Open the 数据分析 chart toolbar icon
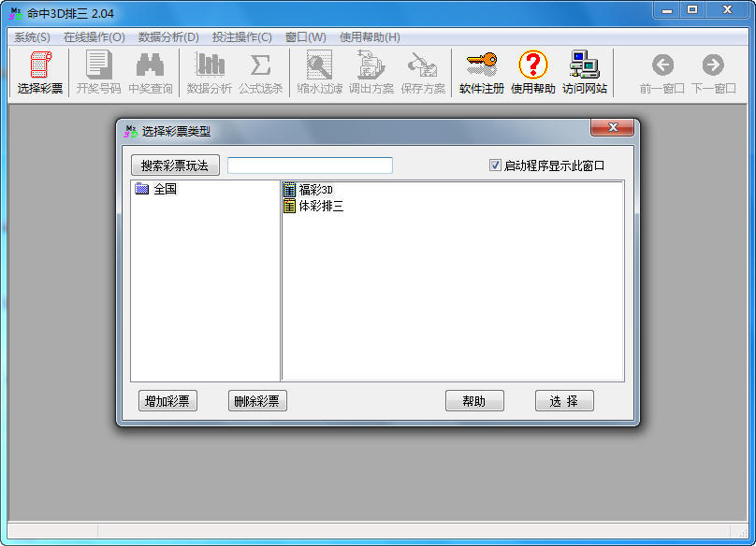The width and height of the screenshot is (756, 546). pos(210,72)
